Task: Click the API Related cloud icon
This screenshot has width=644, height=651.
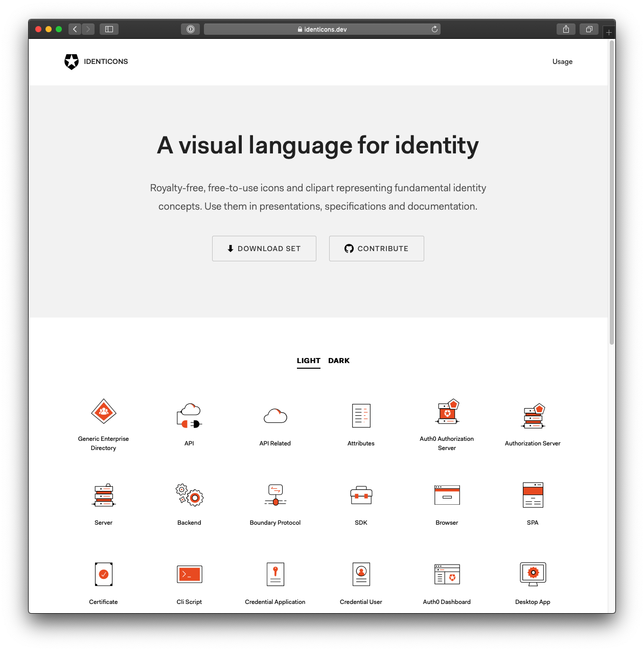Action: [x=275, y=416]
